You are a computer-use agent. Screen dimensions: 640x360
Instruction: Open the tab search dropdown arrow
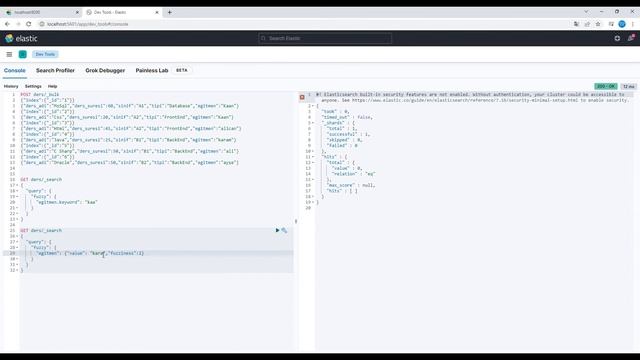(586, 11)
